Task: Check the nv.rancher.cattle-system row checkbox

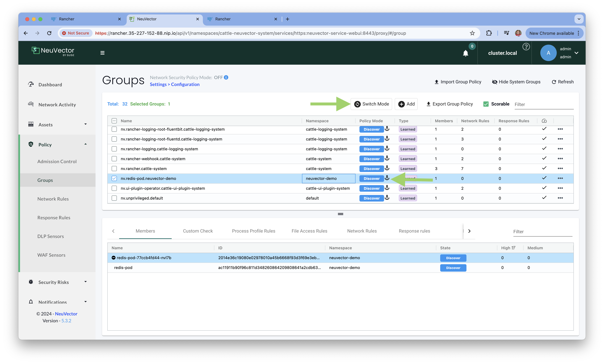Action: coord(114,169)
